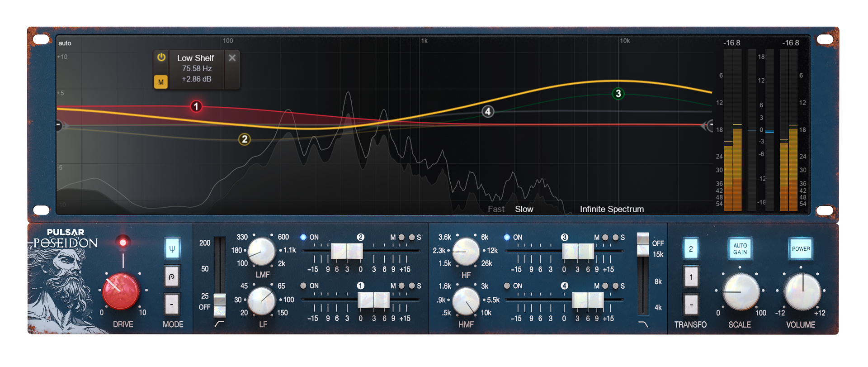Viewport: 868px width, 367px height.
Task: Click the +2.86 dB gain value
Action: [197, 79]
